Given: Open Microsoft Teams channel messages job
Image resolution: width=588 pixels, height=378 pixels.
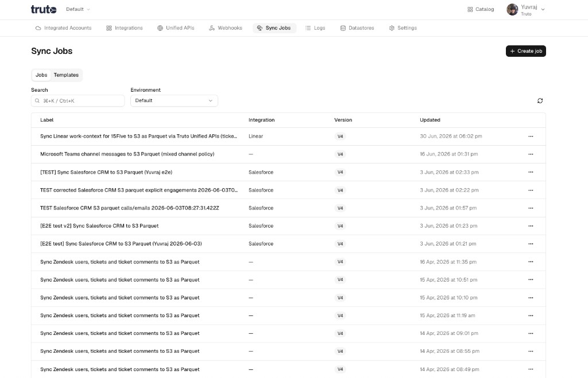Looking at the screenshot, I should (x=127, y=154).
